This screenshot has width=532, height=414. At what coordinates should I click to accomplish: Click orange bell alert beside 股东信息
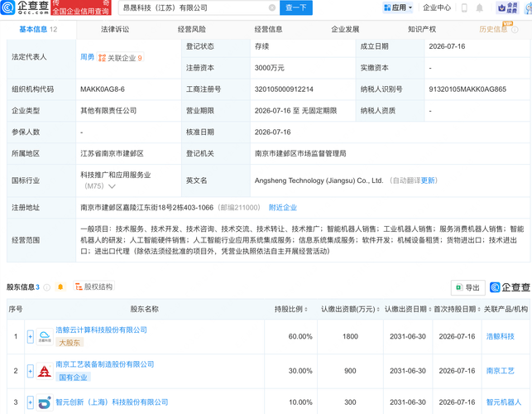pos(60,287)
